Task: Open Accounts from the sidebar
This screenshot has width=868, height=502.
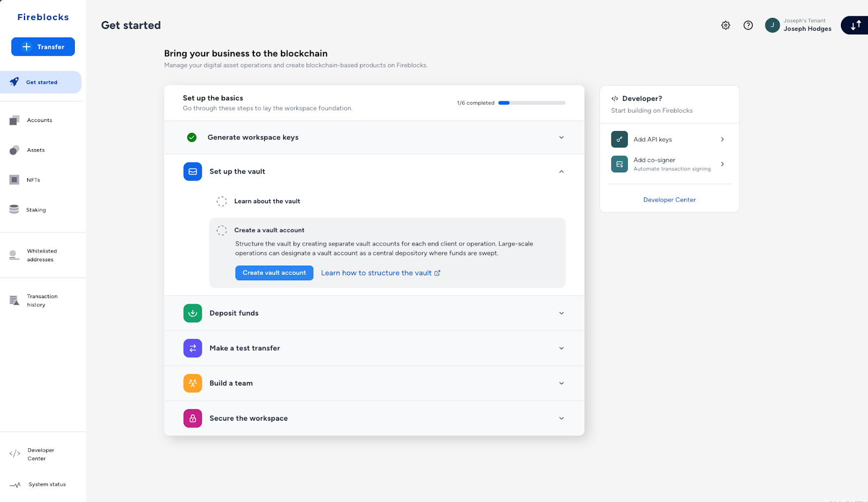Action: point(40,120)
